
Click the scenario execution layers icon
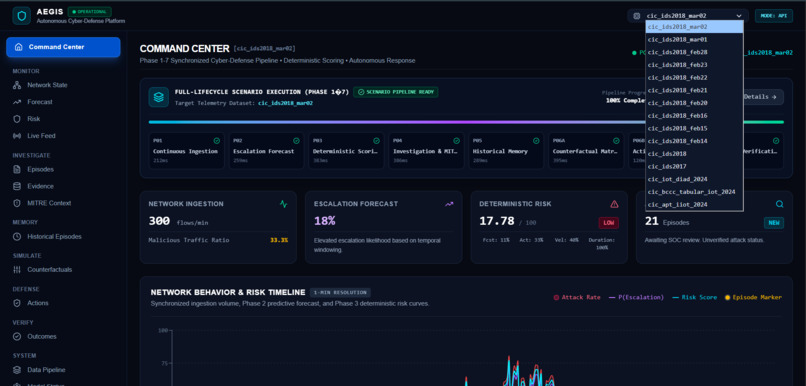(x=159, y=97)
